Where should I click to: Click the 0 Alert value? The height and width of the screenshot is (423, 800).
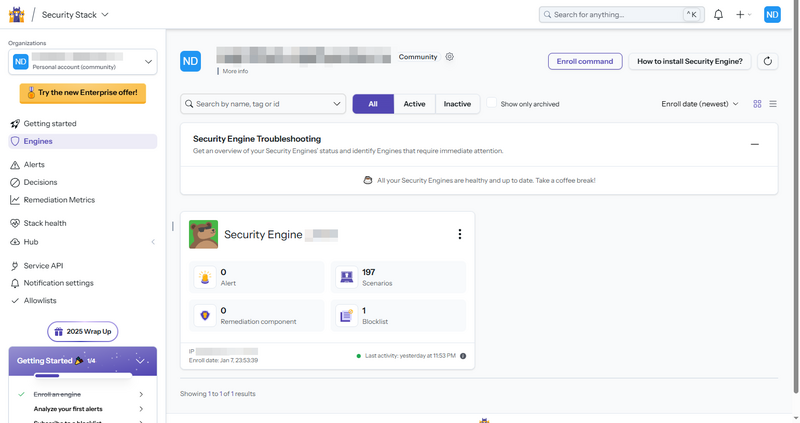(x=223, y=272)
